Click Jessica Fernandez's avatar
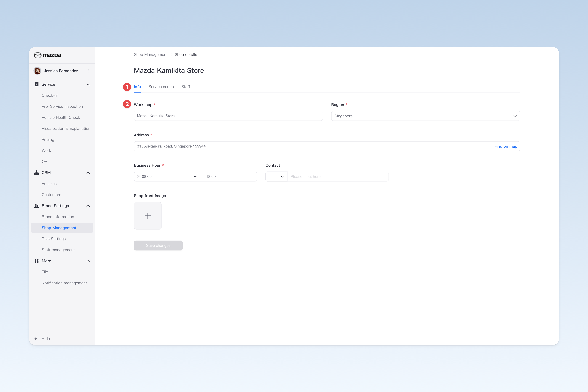 [x=37, y=71]
